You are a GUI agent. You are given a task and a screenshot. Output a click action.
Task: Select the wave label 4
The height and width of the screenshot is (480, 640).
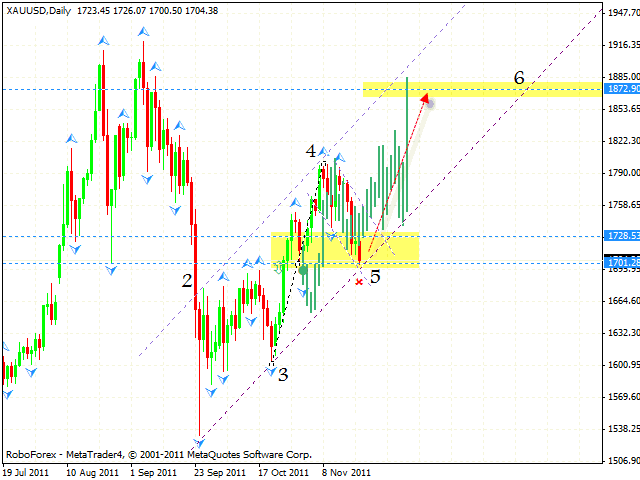311,151
